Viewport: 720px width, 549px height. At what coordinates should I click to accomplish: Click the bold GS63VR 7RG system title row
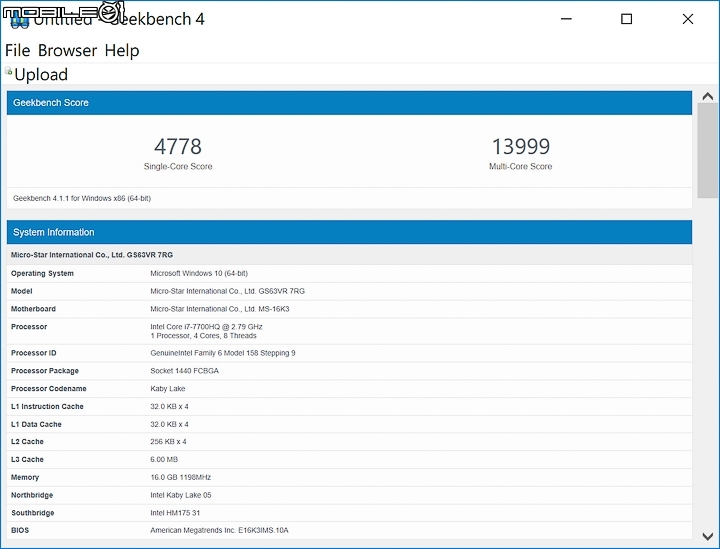pyautogui.click(x=349, y=255)
